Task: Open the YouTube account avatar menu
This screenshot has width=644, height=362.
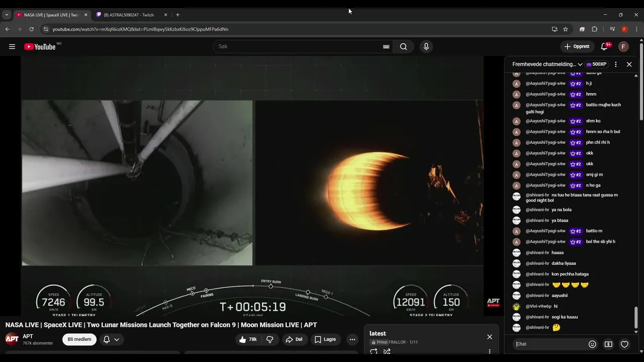Action: coord(623,47)
